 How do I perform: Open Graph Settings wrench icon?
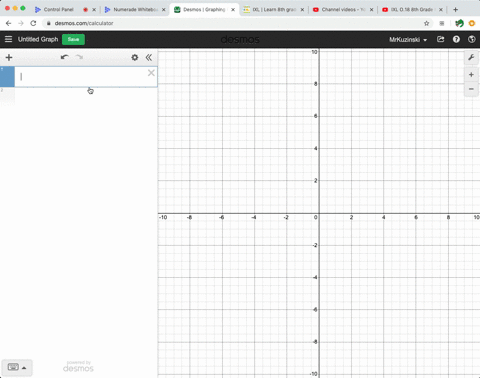coord(471,57)
